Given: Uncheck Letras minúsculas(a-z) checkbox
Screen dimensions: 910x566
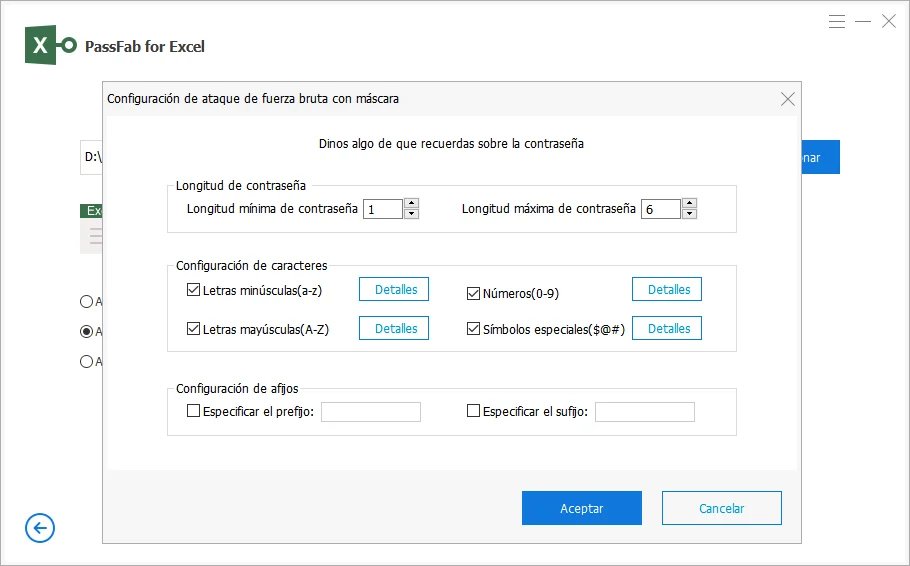Looking at the screenshot, I should click(x=193, y=290).
